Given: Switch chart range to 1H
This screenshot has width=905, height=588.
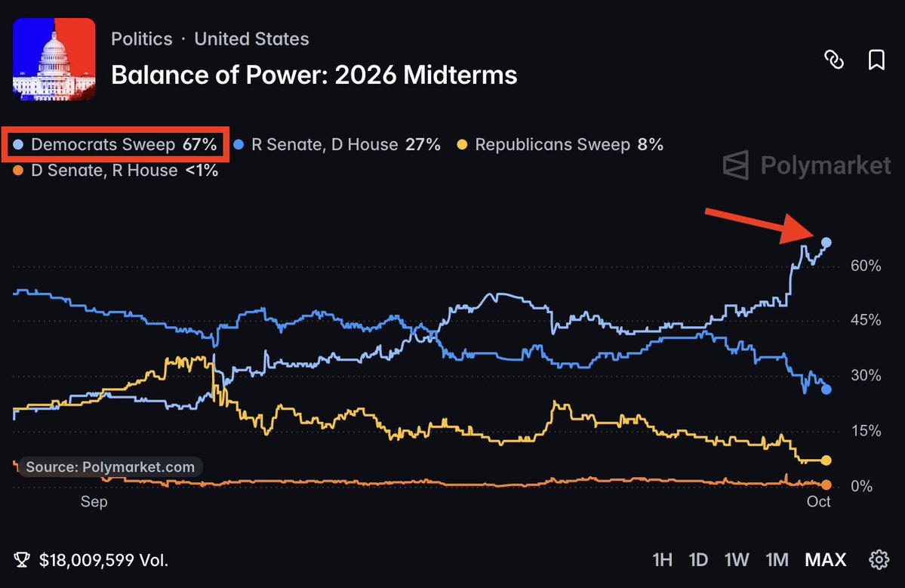Looking at the screenshot, I should coord(662,560).
